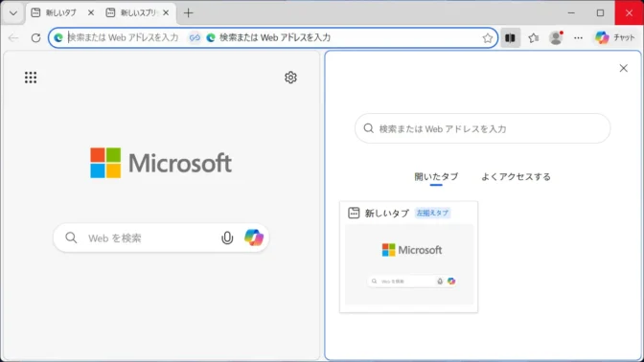Reload the page with refresh icon
This screenshot has height=362, width=644.
[35, 37]
